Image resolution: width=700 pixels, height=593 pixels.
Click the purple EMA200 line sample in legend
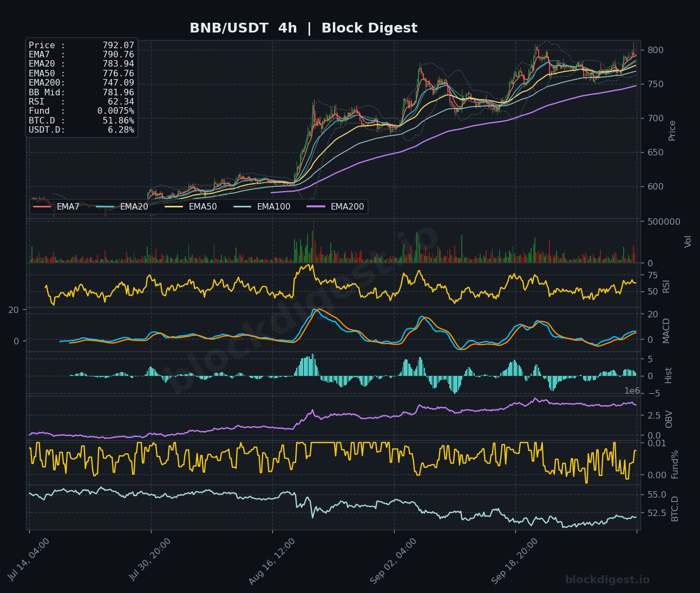(x=316, y=207)
